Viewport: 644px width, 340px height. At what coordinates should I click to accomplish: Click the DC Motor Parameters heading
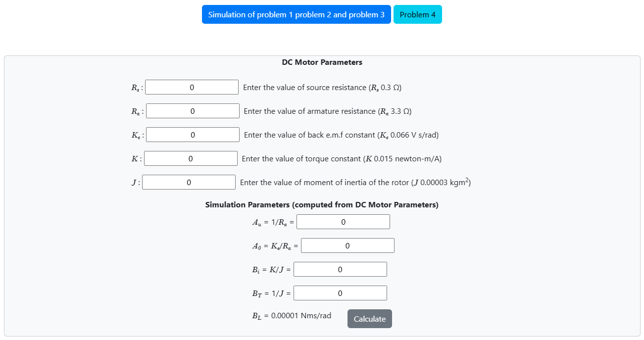click(322, 62)
